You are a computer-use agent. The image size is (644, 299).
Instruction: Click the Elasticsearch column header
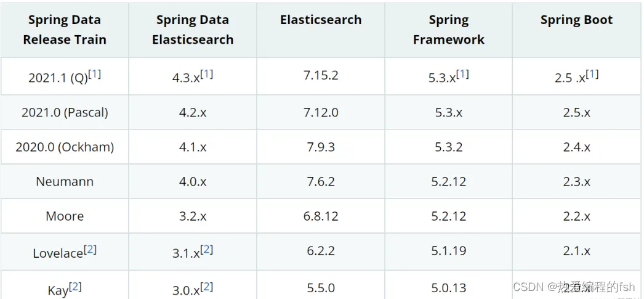coord(320,20)
